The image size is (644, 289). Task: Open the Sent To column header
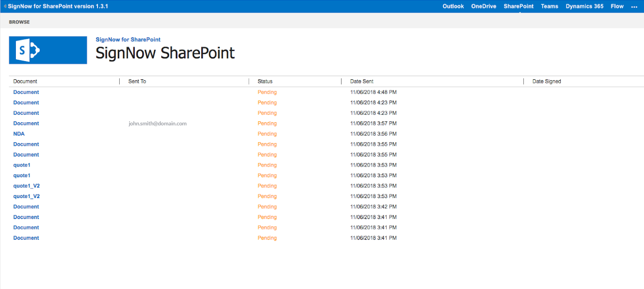pos(137,81)
